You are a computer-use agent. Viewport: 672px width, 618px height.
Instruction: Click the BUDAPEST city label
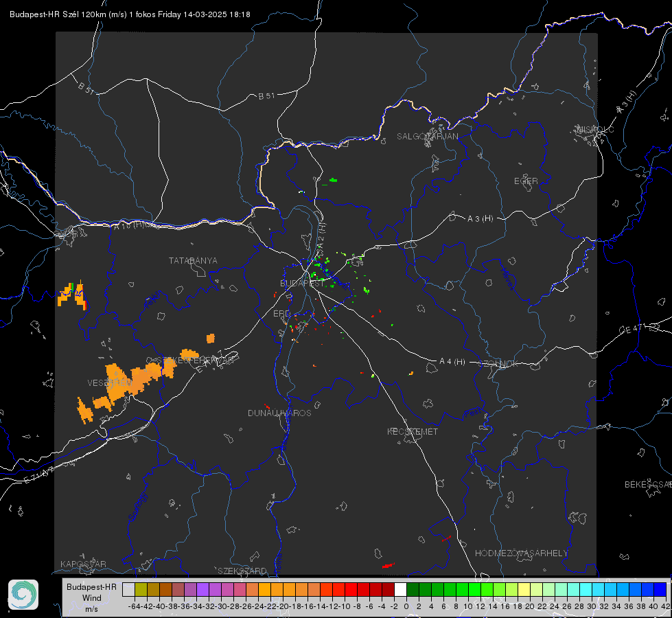[x=302, y=284]
